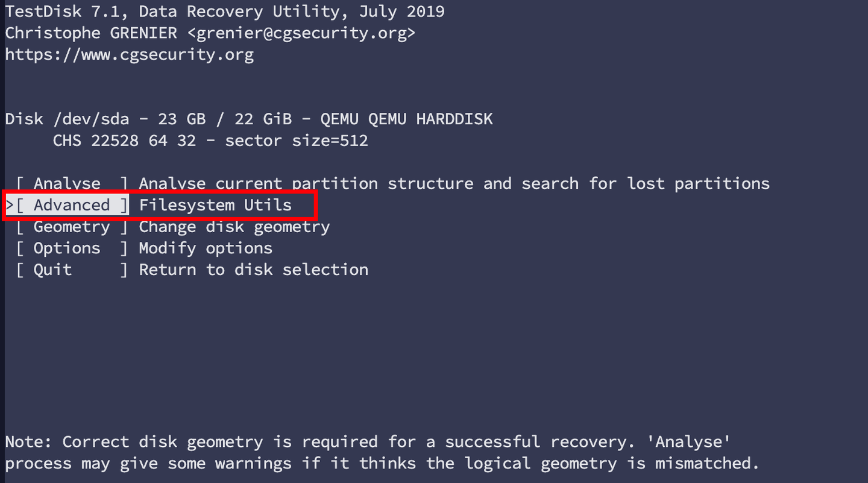Screen dimensions: 868x483
Task: Click the 'Modify options' description text
Action: pos(206,248)
